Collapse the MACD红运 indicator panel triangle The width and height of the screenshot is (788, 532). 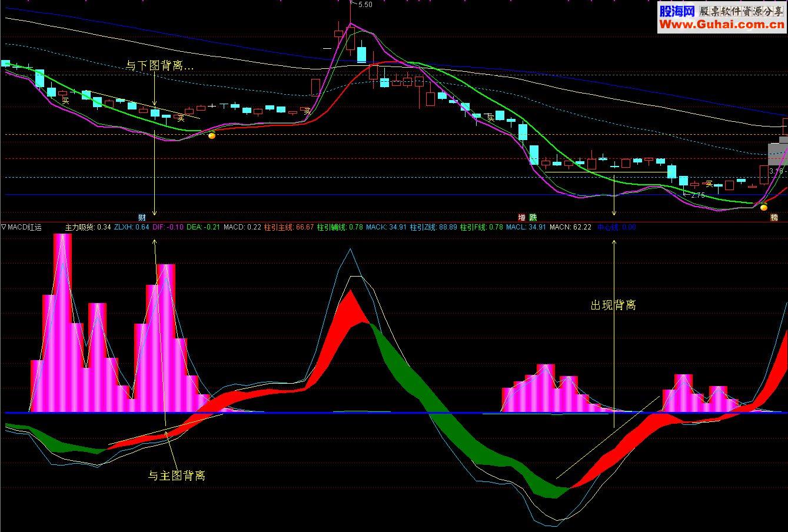pyautogui.click(x=4, y=227)
